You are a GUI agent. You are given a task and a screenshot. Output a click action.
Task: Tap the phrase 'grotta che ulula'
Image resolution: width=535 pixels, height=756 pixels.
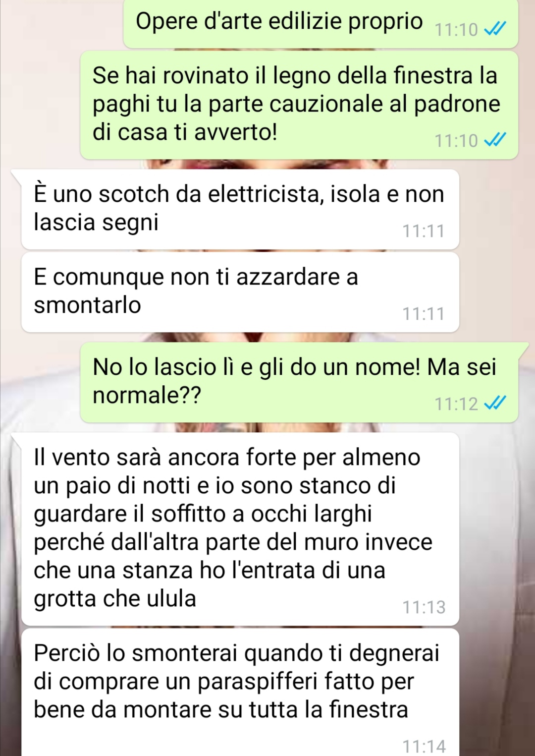tap(115, 598)
